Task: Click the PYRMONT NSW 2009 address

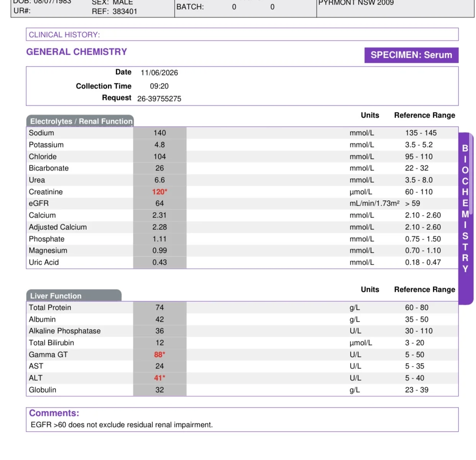Action: (356, 3)
